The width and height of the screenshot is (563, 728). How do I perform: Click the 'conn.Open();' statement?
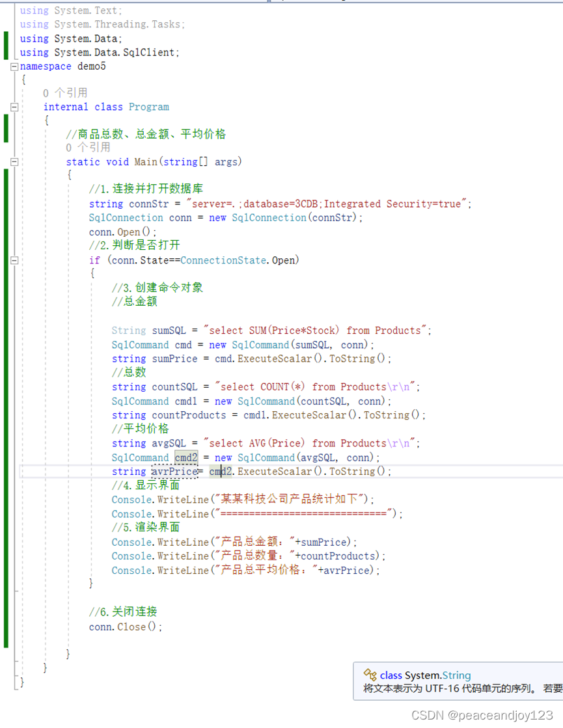click(x=122, y=232)
